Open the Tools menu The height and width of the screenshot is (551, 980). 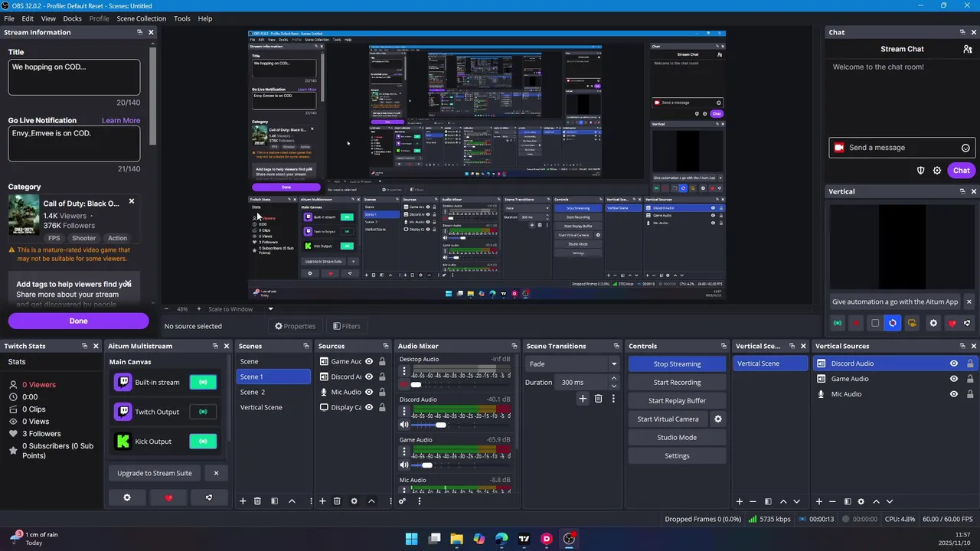click(x=182, y=18)
